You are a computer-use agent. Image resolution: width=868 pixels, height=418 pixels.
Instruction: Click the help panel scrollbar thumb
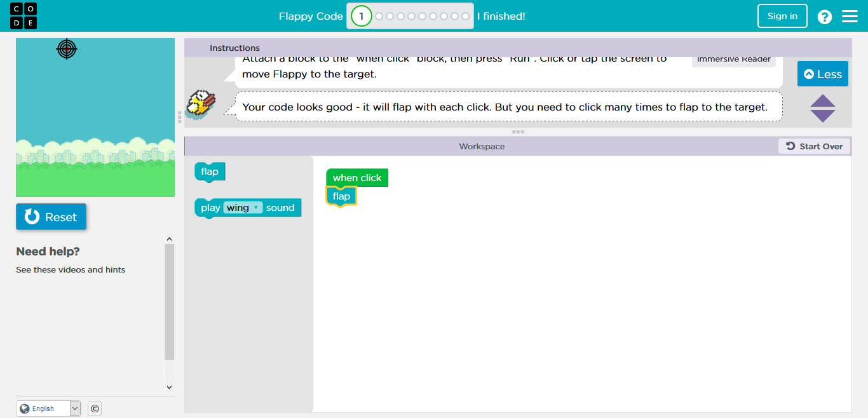pos(169,302)
